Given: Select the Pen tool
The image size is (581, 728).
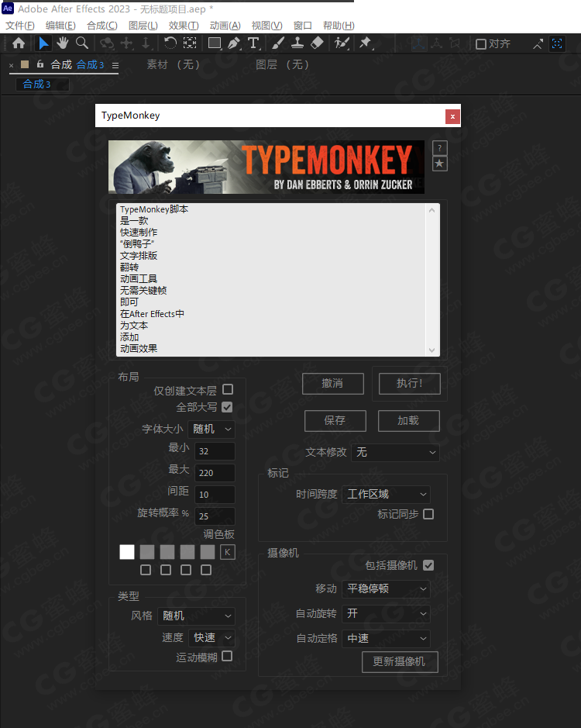Looking at the screenshot, I should coord(235,43).
